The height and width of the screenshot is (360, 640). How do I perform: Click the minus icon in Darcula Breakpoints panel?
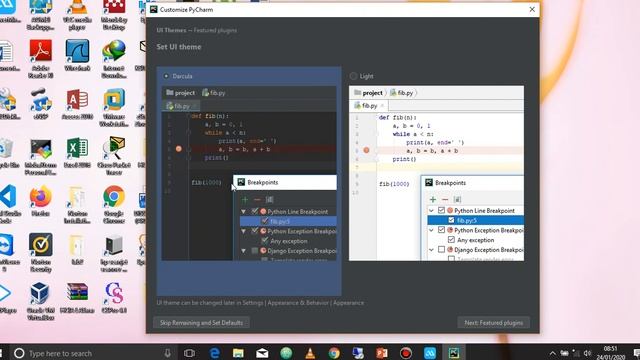(257, 199)
